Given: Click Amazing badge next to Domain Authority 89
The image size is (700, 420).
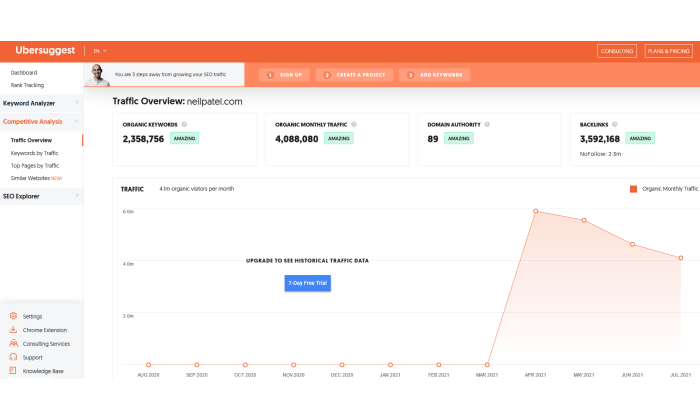Looking at the screenshot, I should tap(458, 138).
